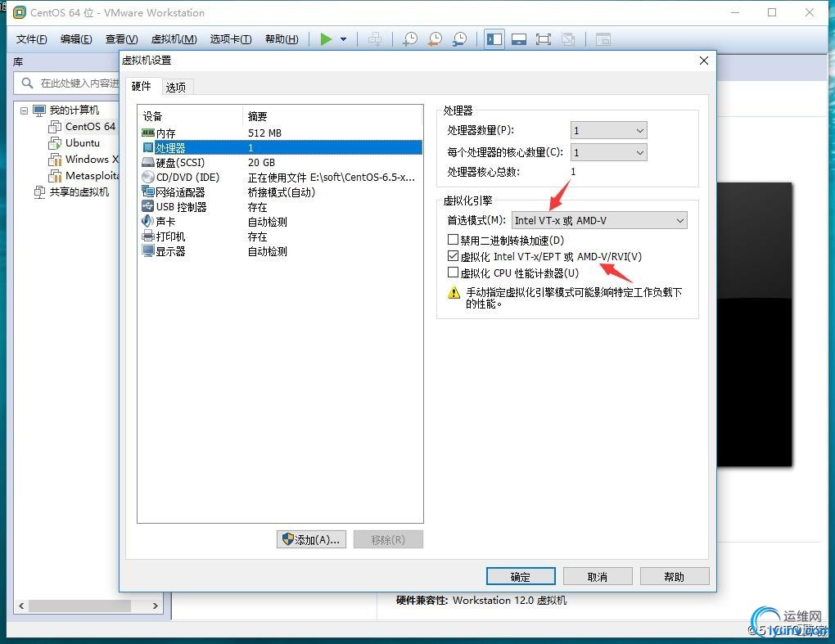Click the 桥接模式(自动) network summary

point(281,192)
